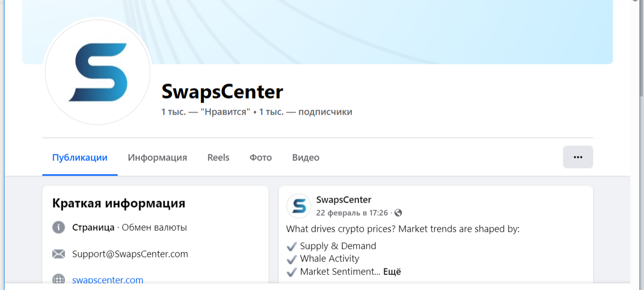Click the SwapsCenter profile picture logo
Screen dimensions: 644x290
coord(98,72)
